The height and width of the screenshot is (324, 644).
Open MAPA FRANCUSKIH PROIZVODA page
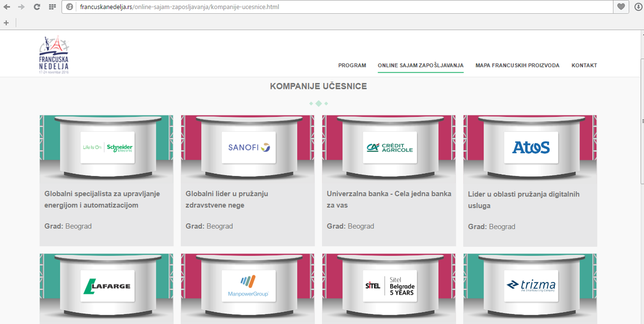(517, 66)
